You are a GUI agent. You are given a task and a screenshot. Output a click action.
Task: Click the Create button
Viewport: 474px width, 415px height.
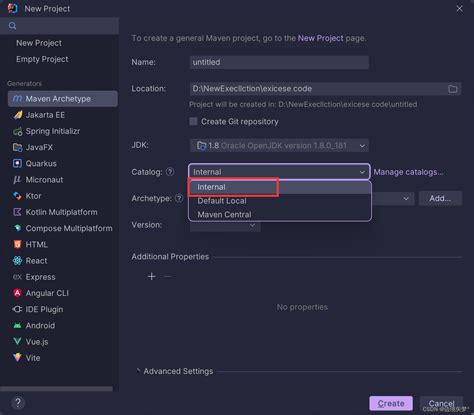(x=391, y=403)
